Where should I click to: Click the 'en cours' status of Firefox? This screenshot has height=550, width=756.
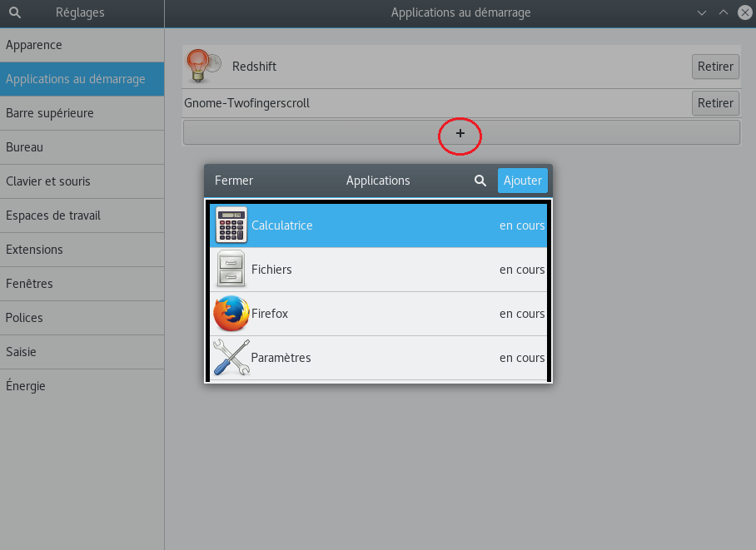522,314
